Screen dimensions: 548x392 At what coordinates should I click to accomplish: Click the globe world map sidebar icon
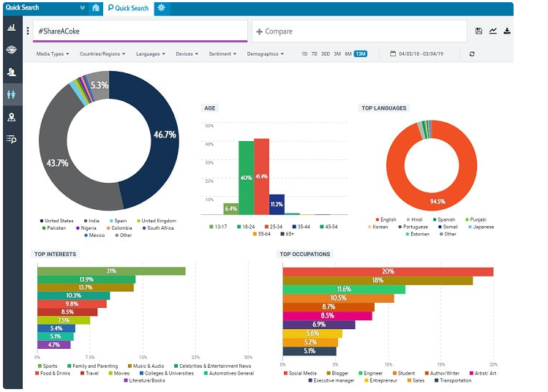click(12, 50)
